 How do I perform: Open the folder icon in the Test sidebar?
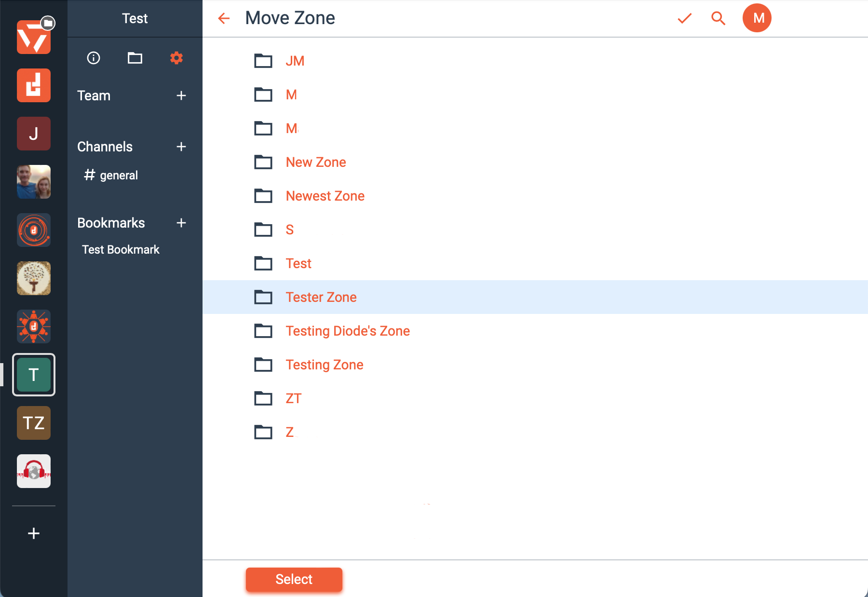click(135, 58)
